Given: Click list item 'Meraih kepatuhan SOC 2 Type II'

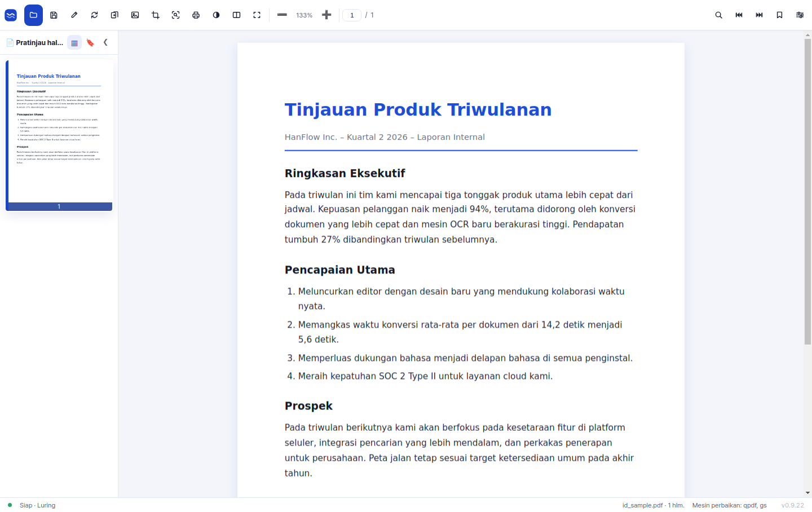Looking at the screenshot, I should [426, 376].
